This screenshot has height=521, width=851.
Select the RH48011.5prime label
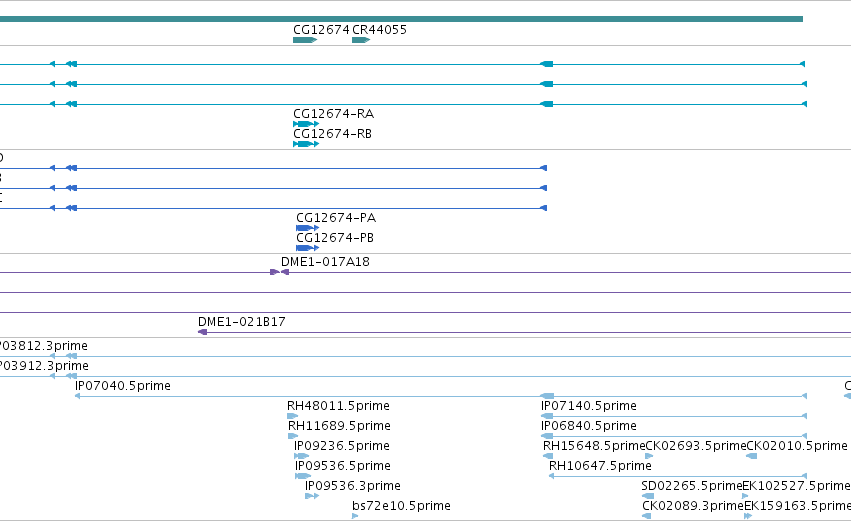(338, 406)
